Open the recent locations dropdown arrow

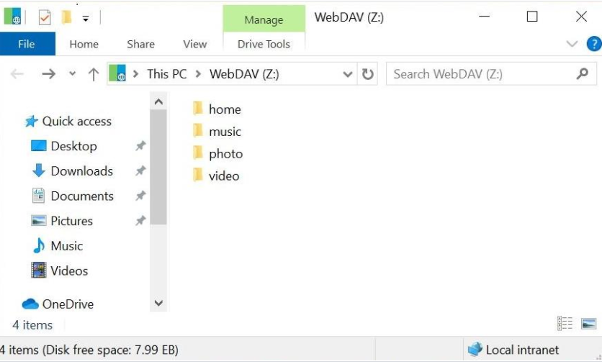(x=72, y=73)
